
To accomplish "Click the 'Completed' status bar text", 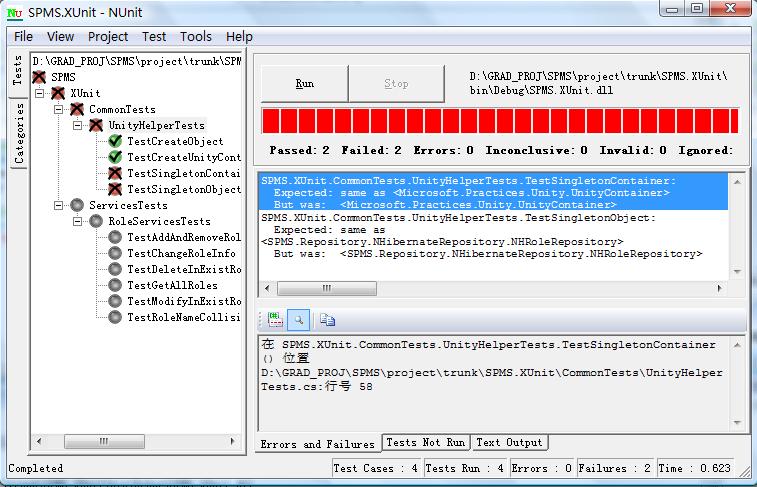I will pyautogui.click(x=36, y=469).
